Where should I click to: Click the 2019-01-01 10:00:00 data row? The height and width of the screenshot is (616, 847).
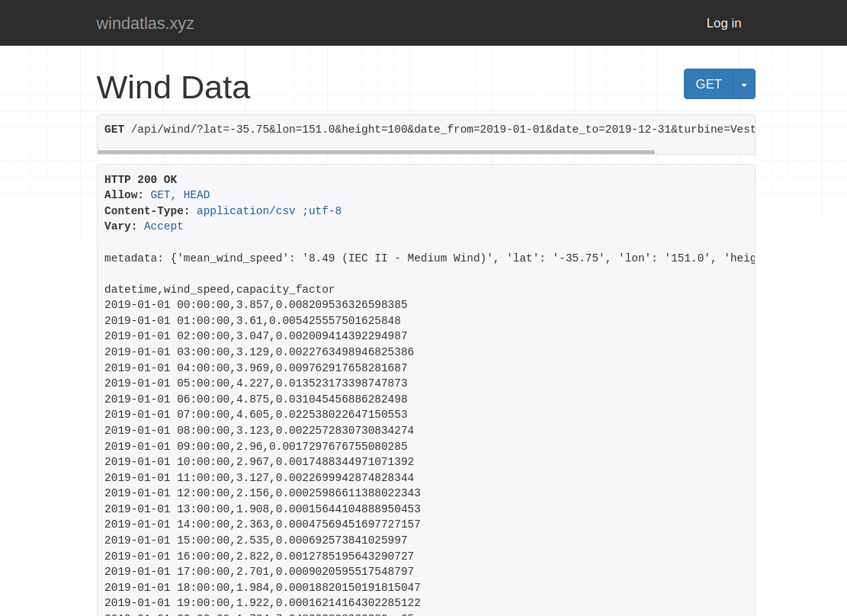click(x=259, y=462)
